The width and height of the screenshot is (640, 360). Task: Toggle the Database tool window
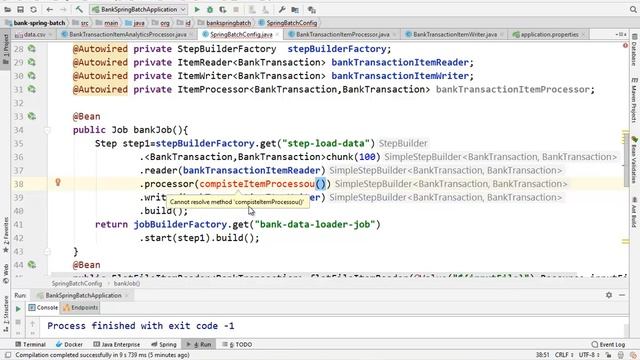(634, 49)
